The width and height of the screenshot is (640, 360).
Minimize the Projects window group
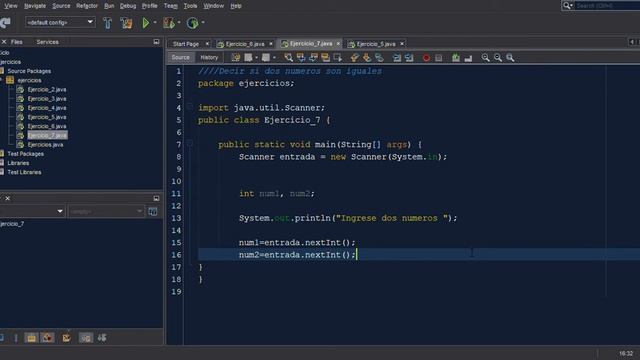(x=156, y=42)
